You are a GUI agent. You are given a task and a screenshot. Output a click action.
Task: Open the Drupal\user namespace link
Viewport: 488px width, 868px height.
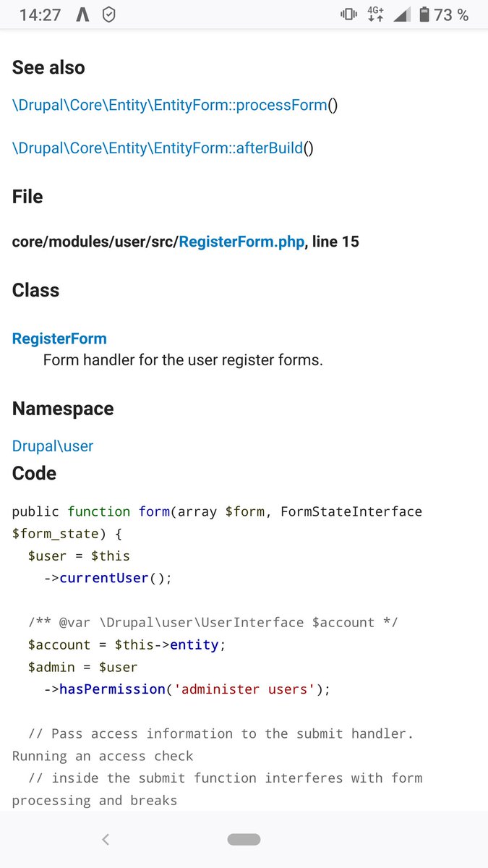coord(53,446)
